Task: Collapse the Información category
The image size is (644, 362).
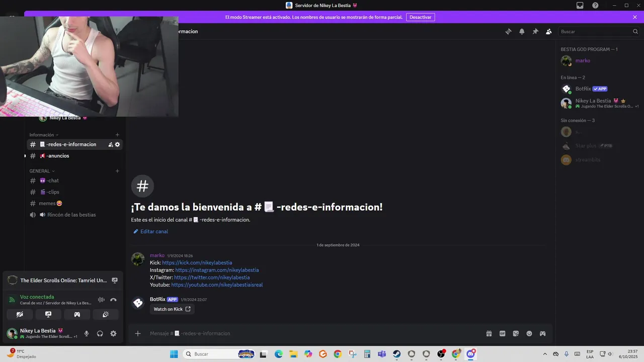Action: point(44,135)
